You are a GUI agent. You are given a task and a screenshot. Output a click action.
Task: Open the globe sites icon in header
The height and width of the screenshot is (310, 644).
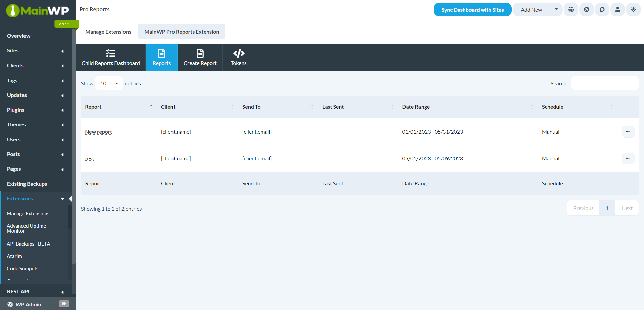(571, 10)
